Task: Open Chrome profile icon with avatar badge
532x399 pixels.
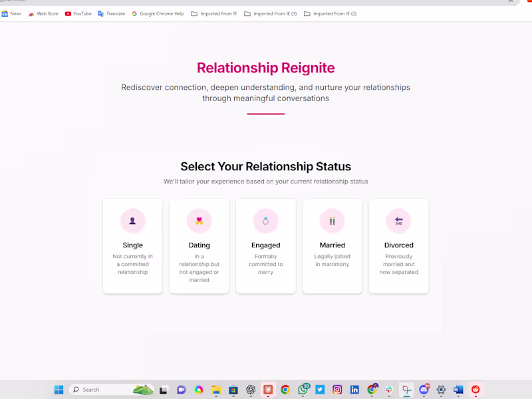Action: [372, 389]
